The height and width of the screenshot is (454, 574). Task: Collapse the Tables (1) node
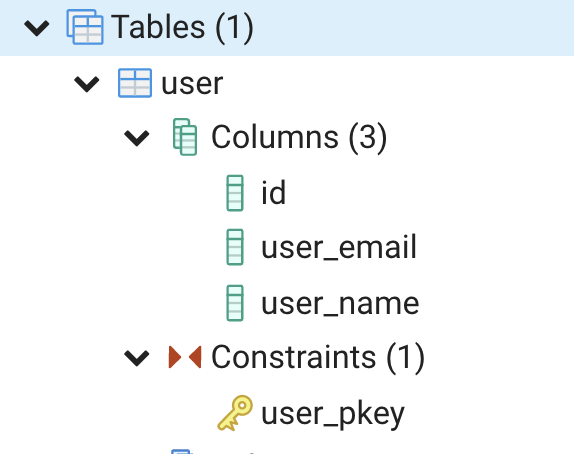37,28
